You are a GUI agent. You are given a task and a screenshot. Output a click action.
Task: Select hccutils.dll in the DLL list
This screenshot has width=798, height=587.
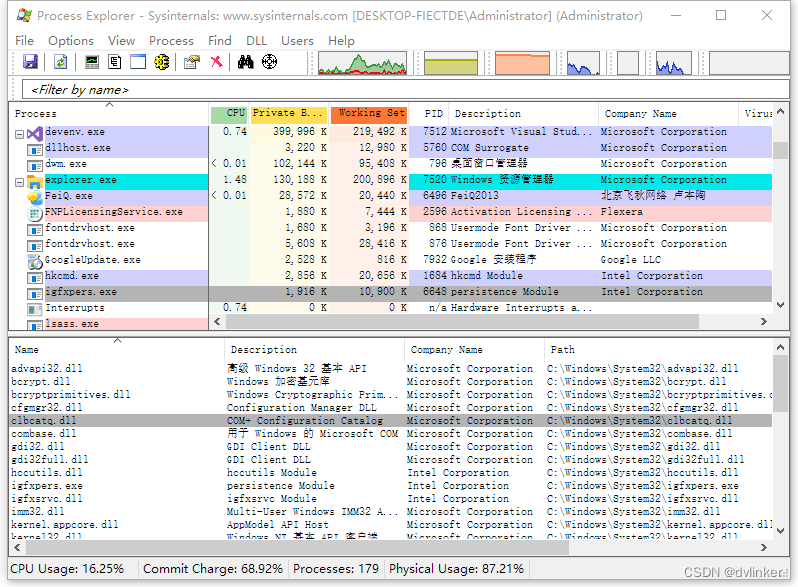coord(391,473)
